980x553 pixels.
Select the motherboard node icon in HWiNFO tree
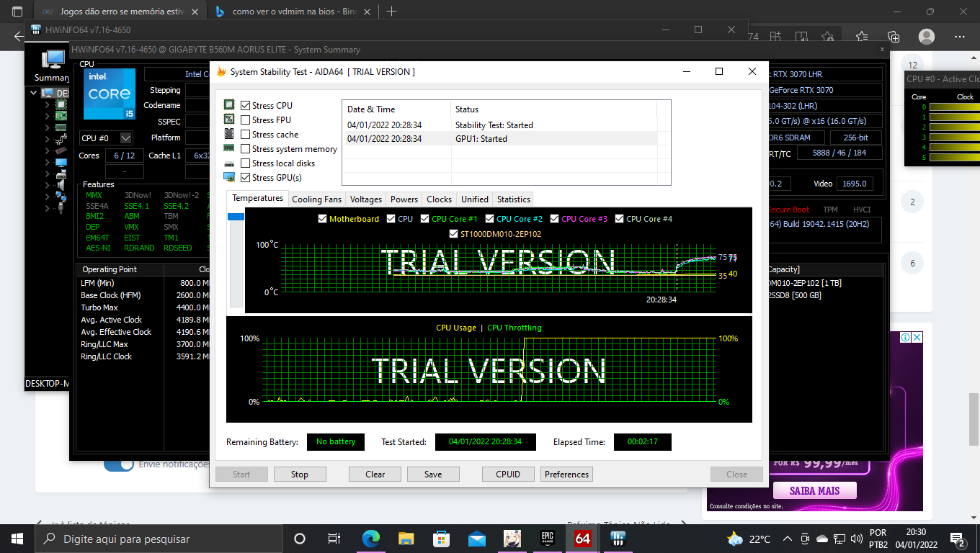click(x=61, y=116)
